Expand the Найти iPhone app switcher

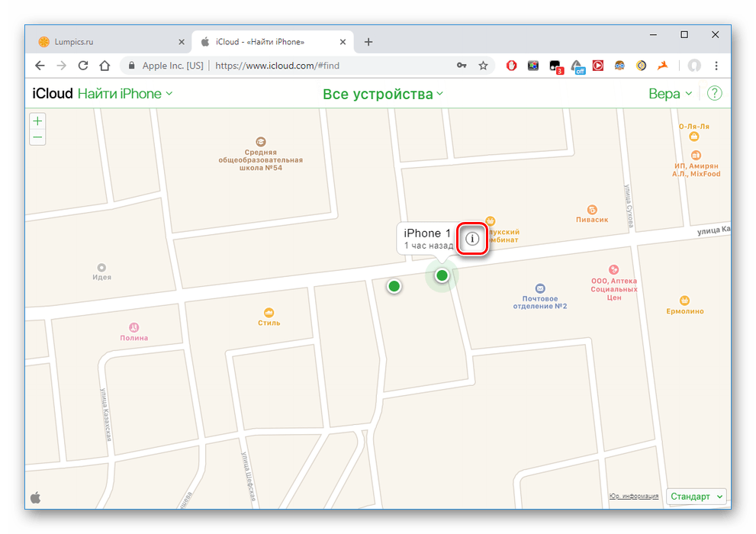[x=125, y=94]
